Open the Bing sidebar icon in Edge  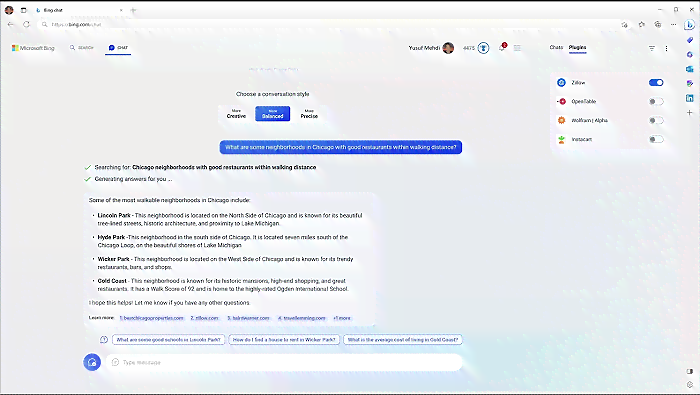690,25
